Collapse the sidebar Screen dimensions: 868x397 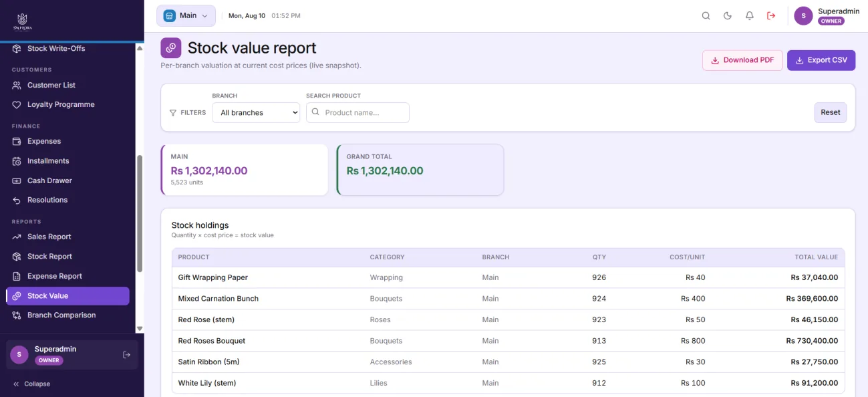[x=32, y=384]
